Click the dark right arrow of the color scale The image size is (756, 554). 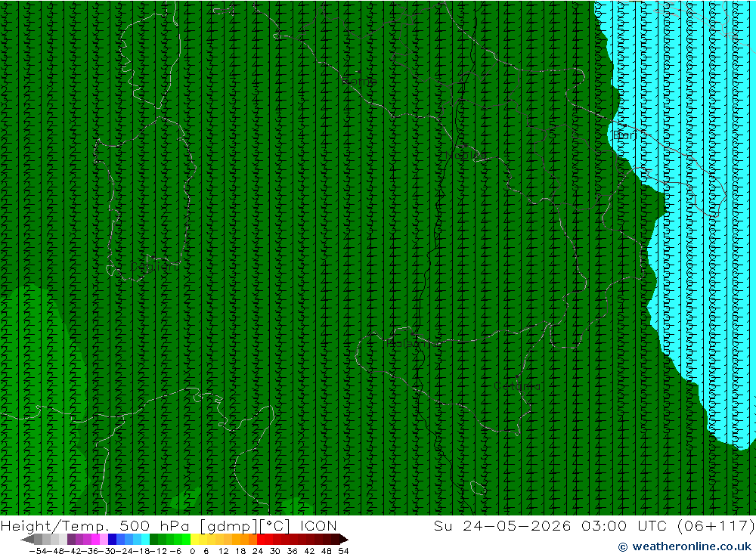343,539
